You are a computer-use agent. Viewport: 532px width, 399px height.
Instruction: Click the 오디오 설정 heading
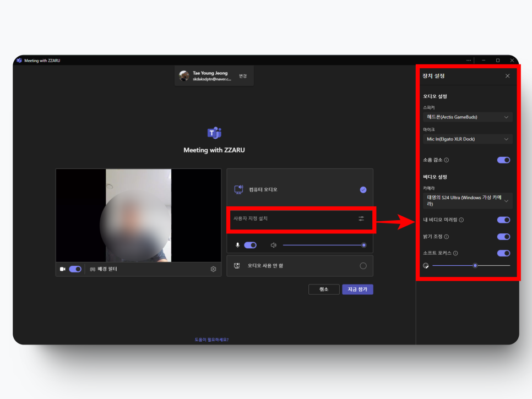[435, 97]
